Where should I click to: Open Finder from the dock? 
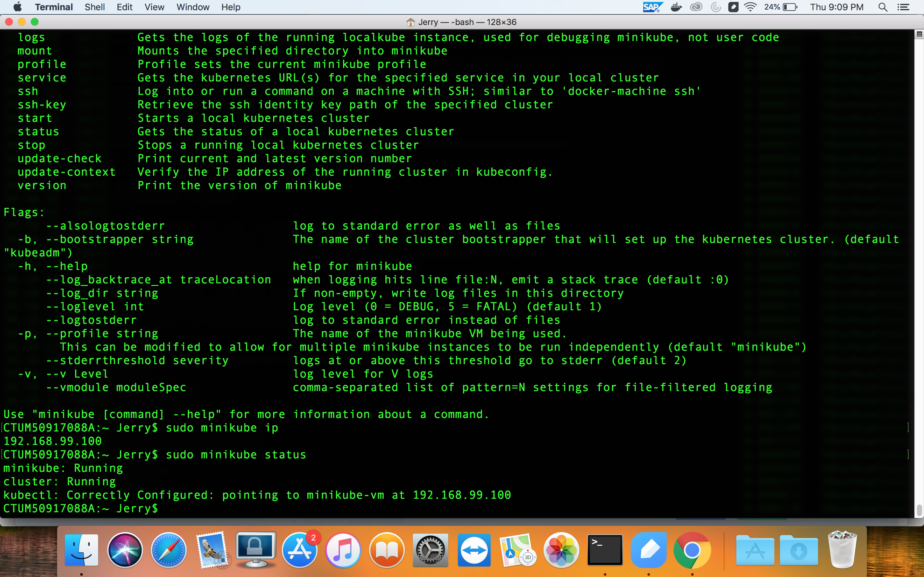coord(81,550)
